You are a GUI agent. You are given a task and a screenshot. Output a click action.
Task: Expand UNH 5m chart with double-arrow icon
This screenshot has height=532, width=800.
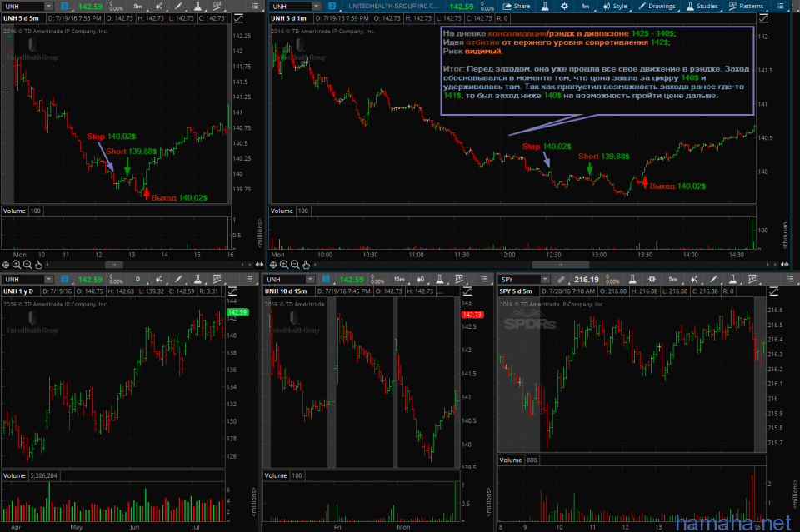(x=260, y=265)
